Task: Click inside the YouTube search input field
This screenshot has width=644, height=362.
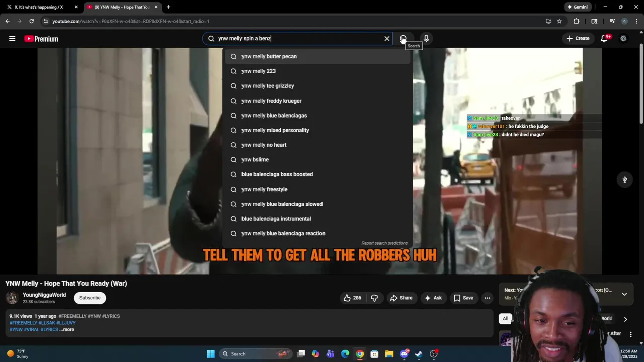Action: pos(298,39)
